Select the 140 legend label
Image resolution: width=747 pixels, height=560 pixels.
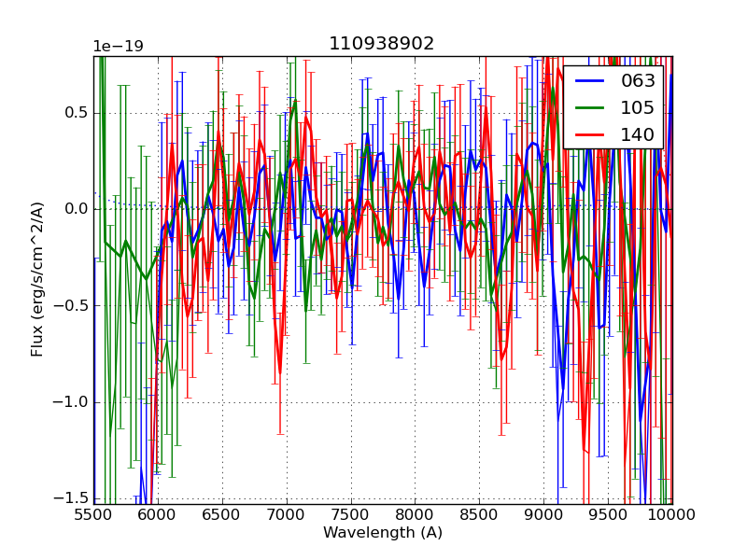[638, 134]
